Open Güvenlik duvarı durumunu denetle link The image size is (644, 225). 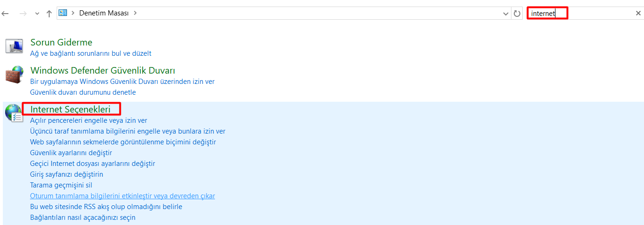pyautogui.click(x=83, y=92)
